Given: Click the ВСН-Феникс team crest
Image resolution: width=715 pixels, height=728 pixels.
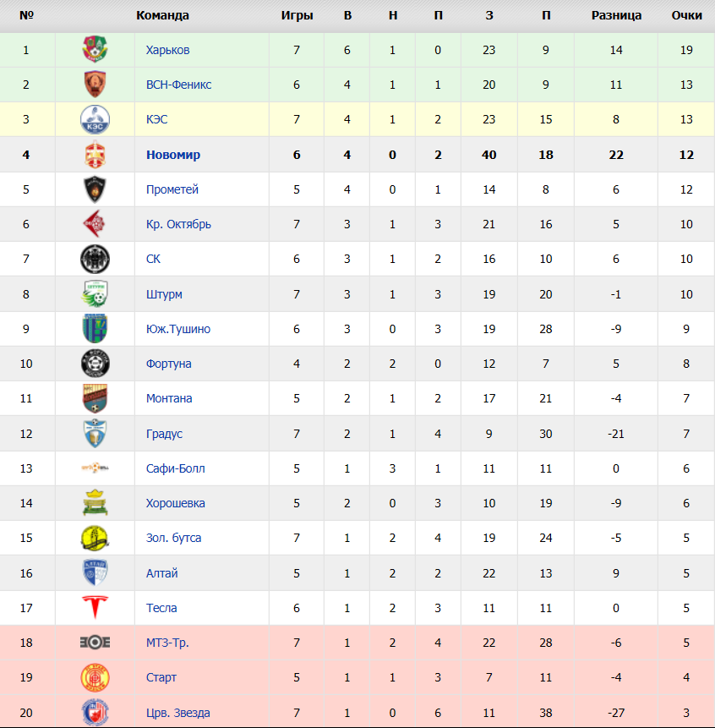Looking at the screenshot, I should coord(96,84).
